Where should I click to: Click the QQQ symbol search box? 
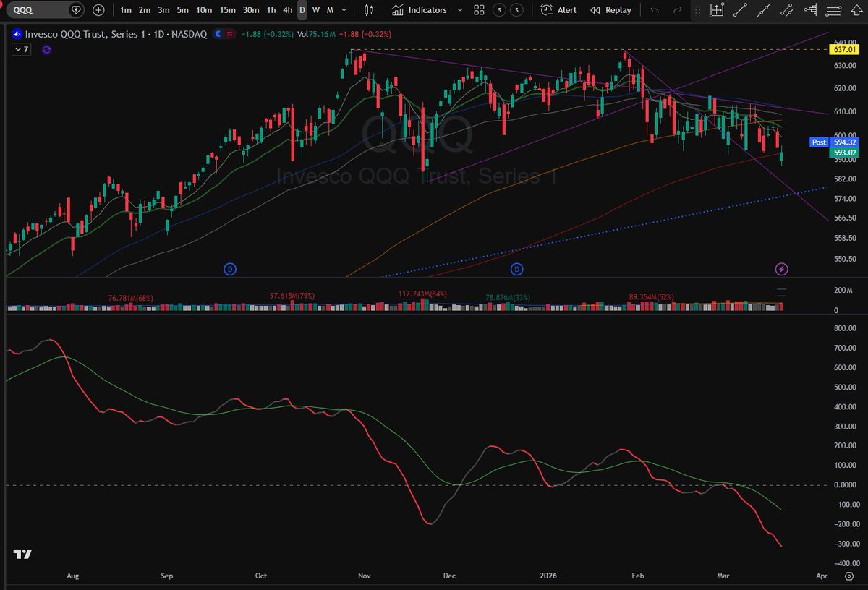coord(46,10)
